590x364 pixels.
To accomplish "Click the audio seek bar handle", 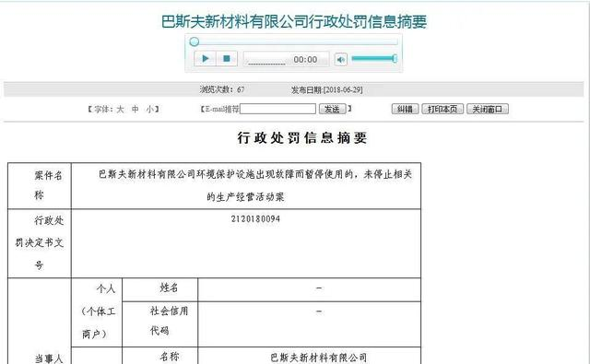I will click(195, 41).
